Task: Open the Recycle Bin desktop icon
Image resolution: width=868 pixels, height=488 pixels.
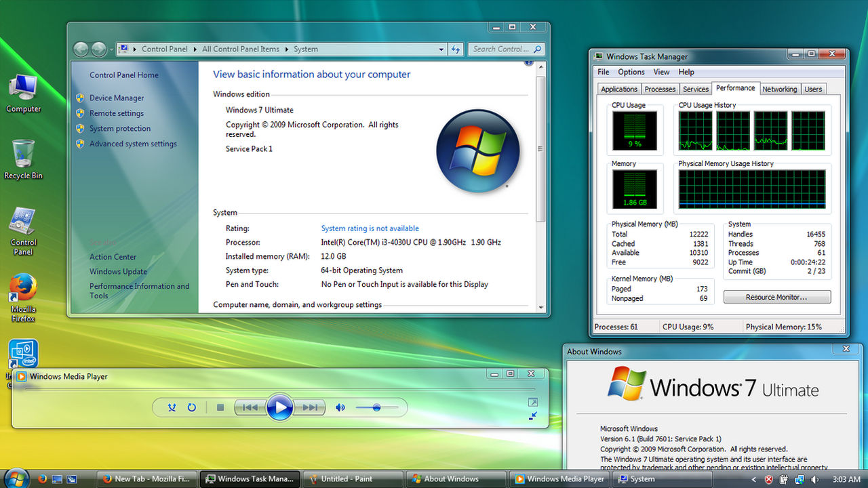Action: 23,160
